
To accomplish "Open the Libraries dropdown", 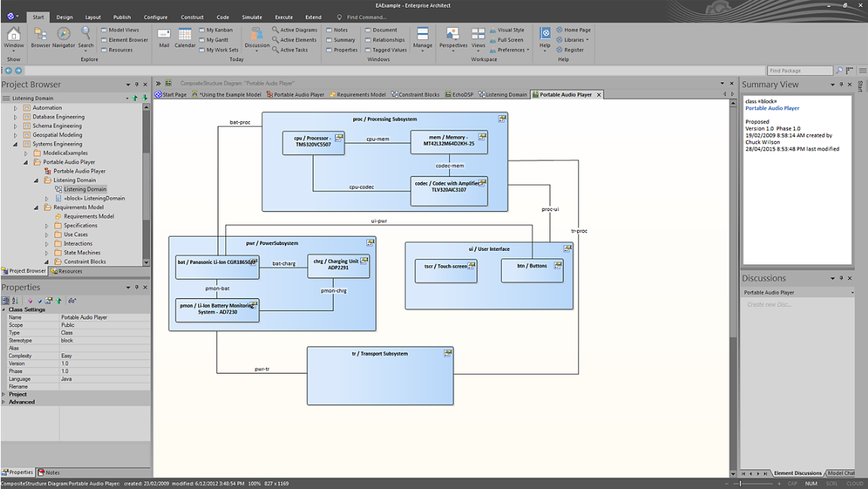I will [573, 40].
